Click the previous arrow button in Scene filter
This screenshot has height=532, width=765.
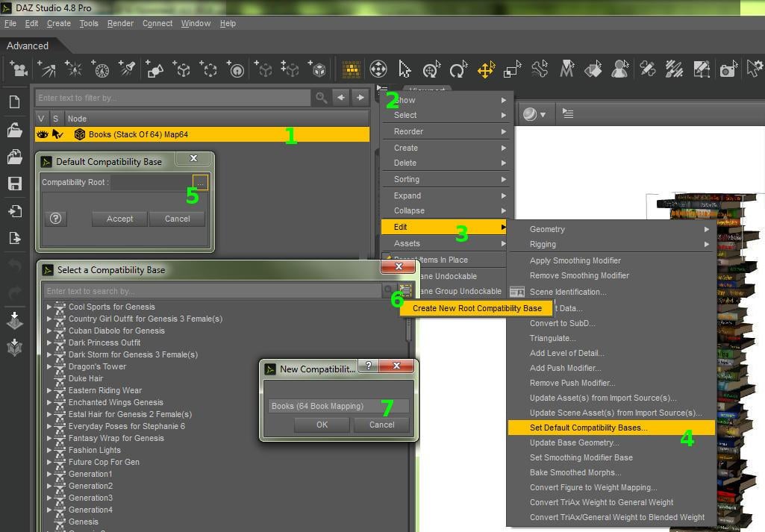[341, 98]
